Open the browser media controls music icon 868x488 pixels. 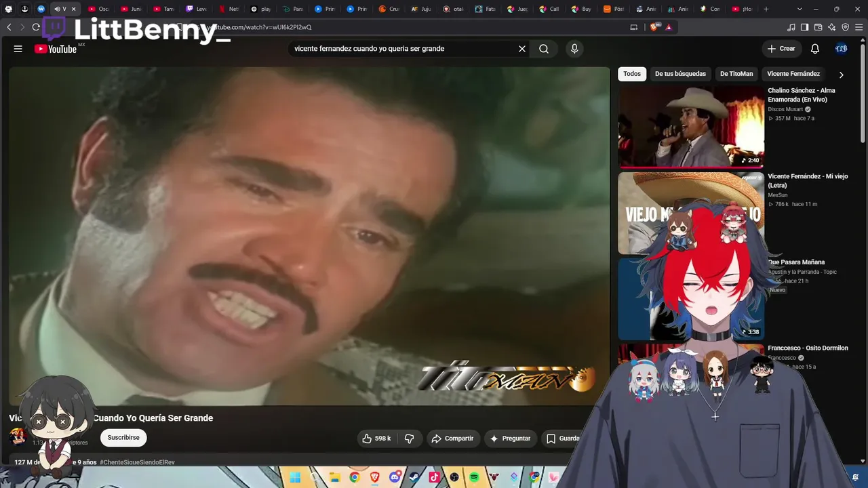click(791, 27)
